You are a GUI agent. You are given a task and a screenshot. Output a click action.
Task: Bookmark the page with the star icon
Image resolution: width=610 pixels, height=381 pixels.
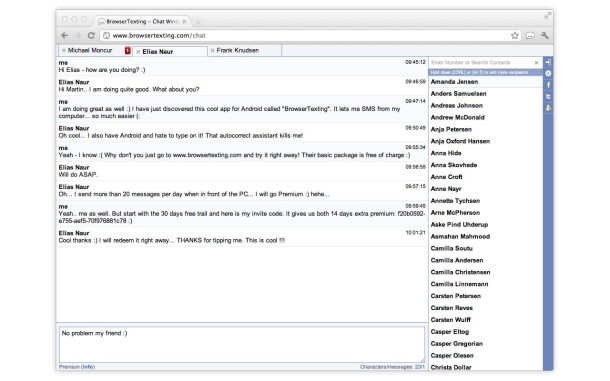point(515,35)
